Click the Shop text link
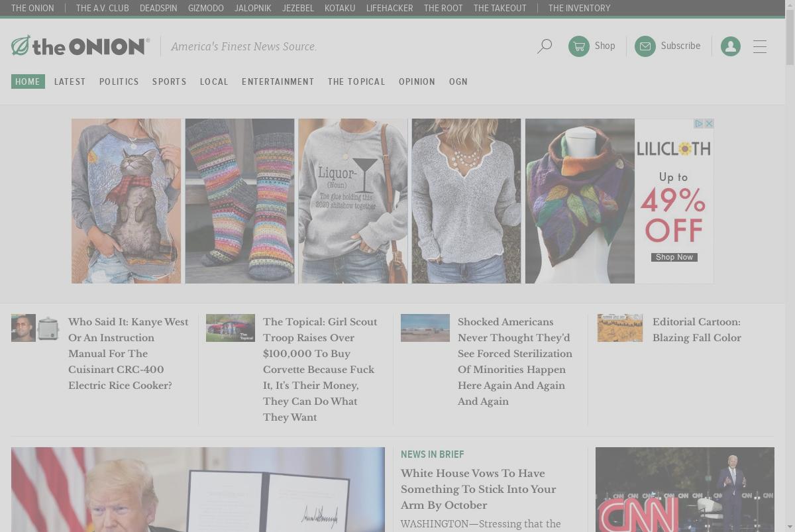The image size is (795, 532). tap(605, 46)
